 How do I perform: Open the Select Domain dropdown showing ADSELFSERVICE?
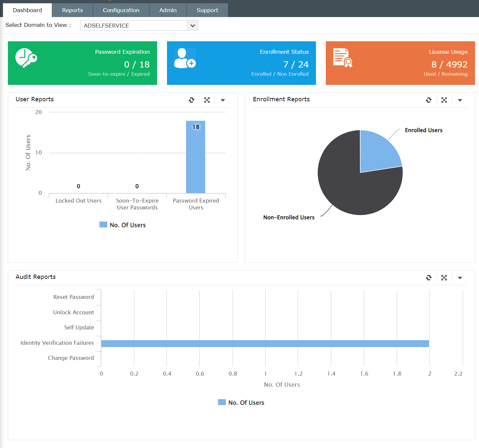tap(139, 25)
